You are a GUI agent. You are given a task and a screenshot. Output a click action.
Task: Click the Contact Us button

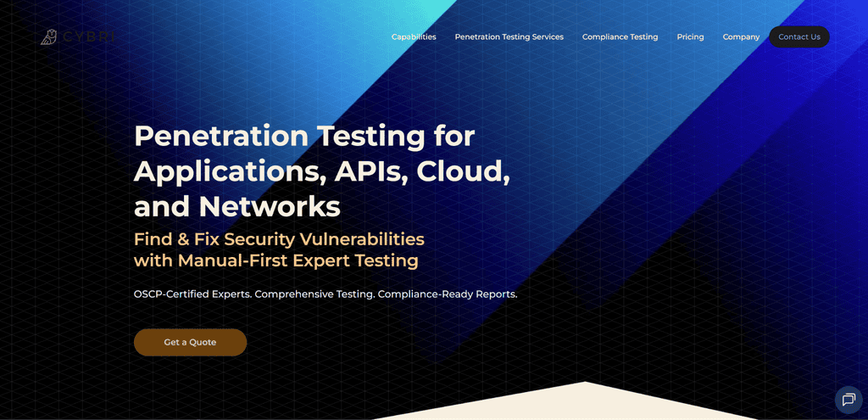(799, 36)
